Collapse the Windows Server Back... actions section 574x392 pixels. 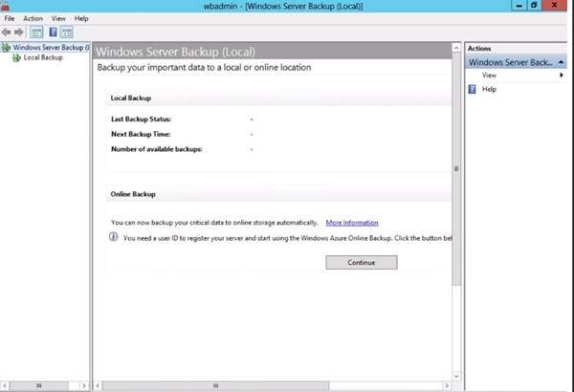pos(561,62)
